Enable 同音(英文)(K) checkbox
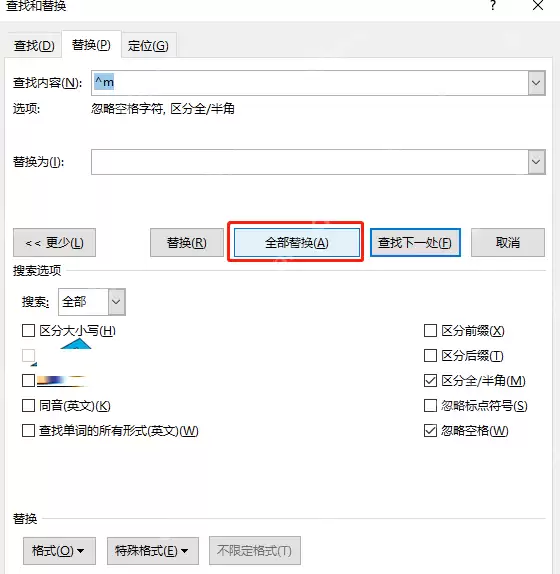560x574 pixels. (x=29, y=406)
